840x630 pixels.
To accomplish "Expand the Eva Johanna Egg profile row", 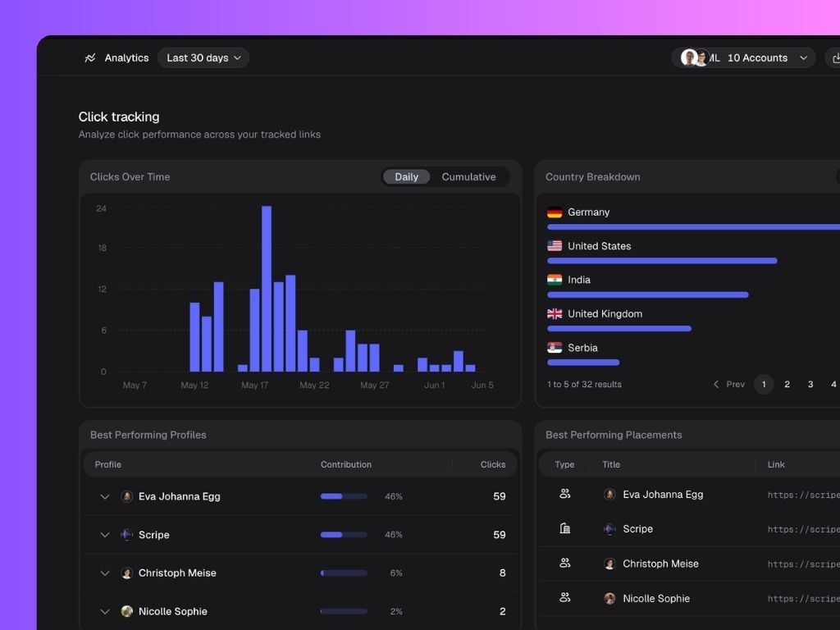I will tap(105, 496).
